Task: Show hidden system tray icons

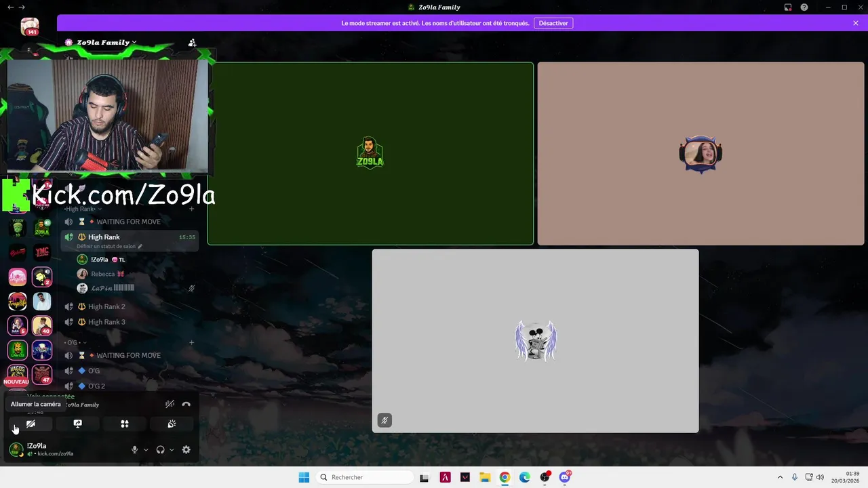Action: [x=780, y=477]
